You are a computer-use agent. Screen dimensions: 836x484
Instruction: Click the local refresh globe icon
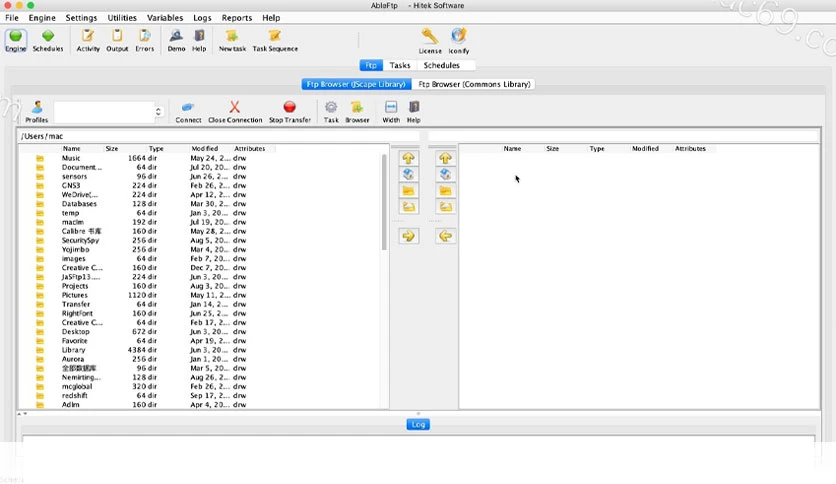tap(408, 174)
